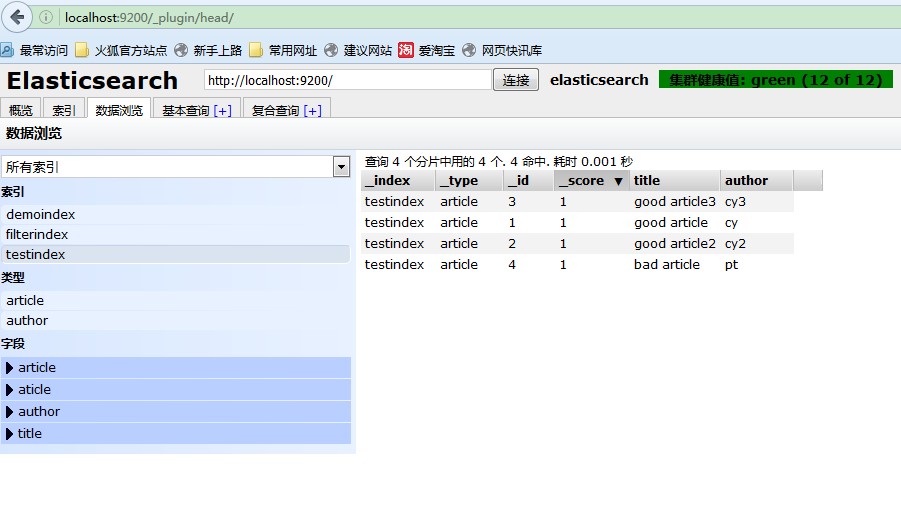Click author cell cy3
The height and width of the screenshot is (511, 901).
[735, 202]
